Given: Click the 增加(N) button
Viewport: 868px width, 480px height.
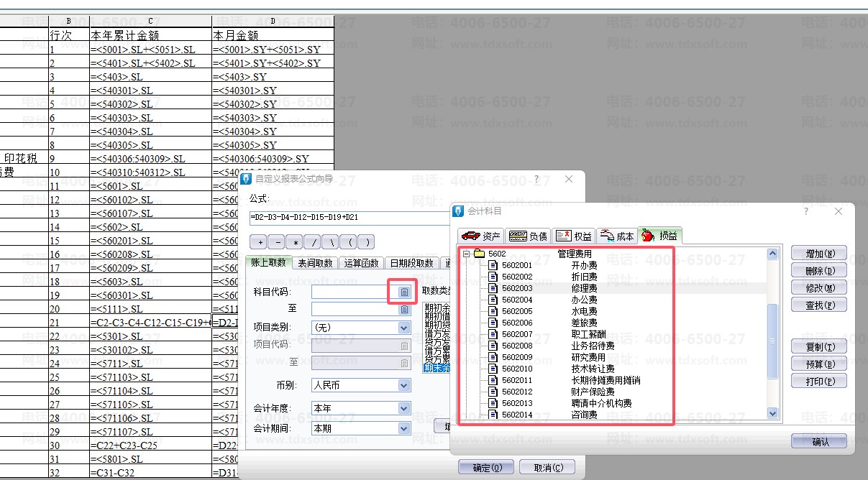Looking at the screenshot, I should click(818, 254).
